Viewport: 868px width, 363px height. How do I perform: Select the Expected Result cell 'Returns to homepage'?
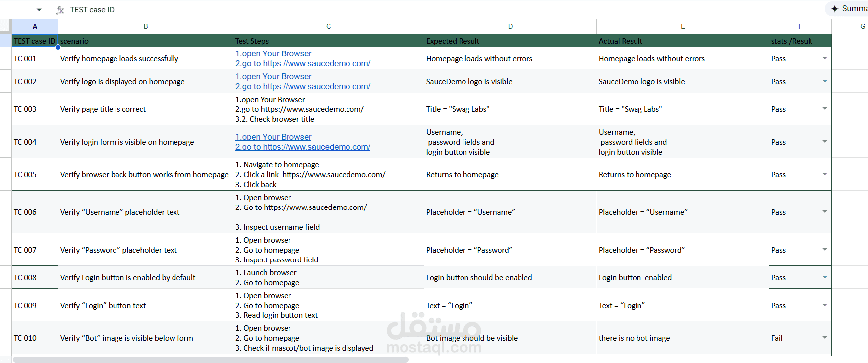pos(510,174)
